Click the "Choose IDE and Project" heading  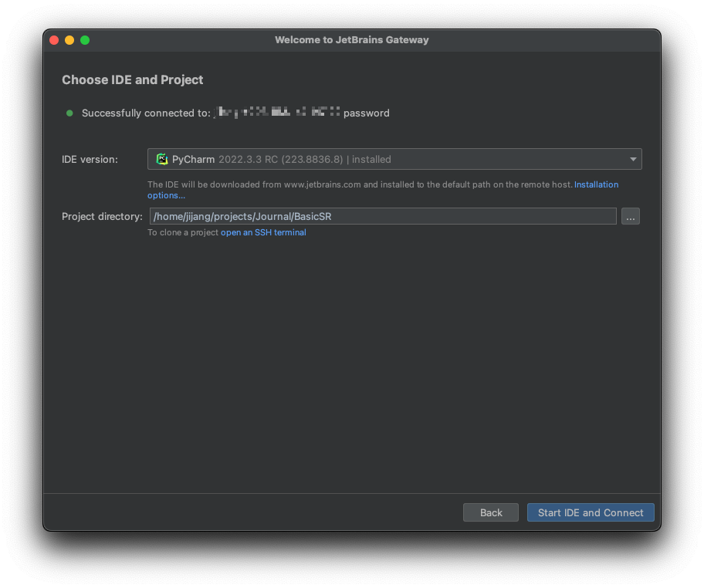(132, 79)
